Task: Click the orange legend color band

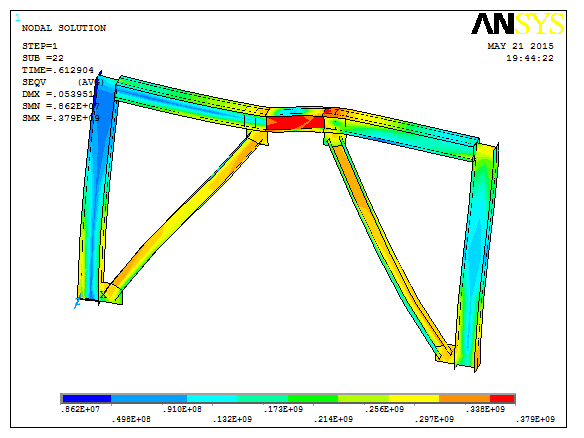Action: (464, 399)
